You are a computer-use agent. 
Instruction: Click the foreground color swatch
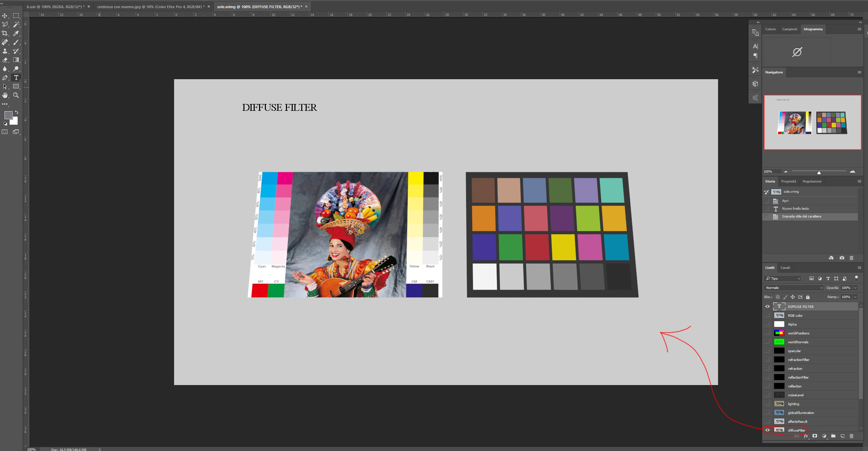(8, 115)
